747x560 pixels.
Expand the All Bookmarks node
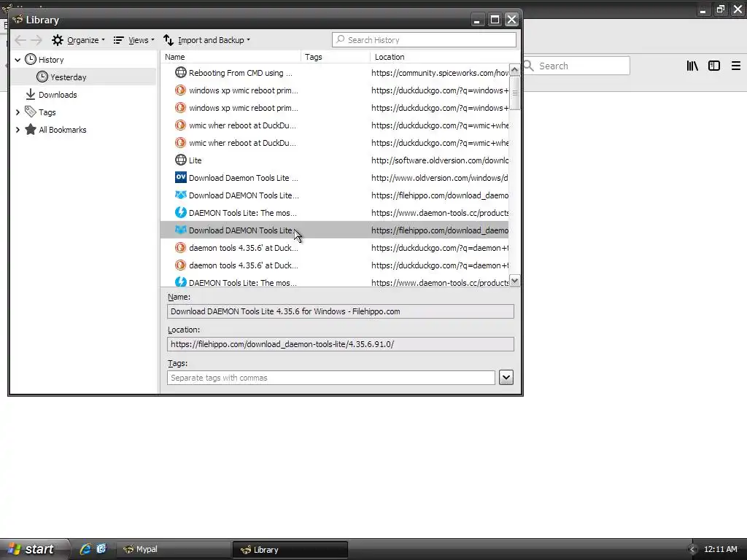point(18,130)
